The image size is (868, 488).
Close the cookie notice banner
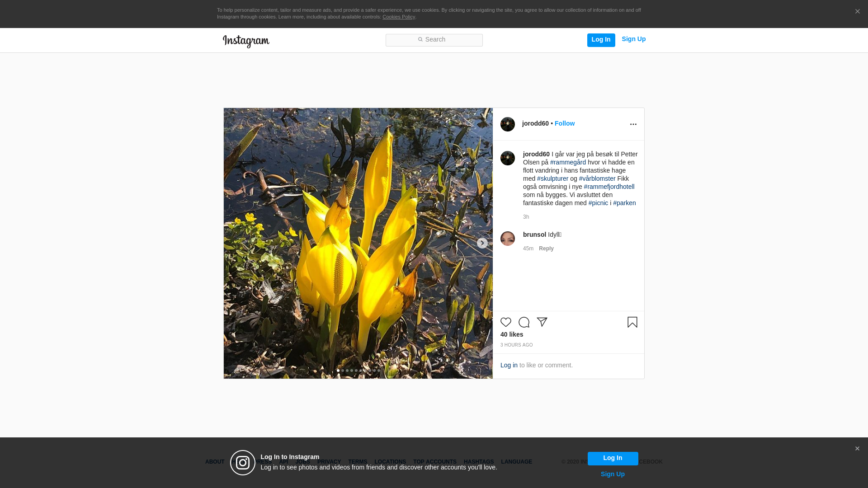(857, 11)
